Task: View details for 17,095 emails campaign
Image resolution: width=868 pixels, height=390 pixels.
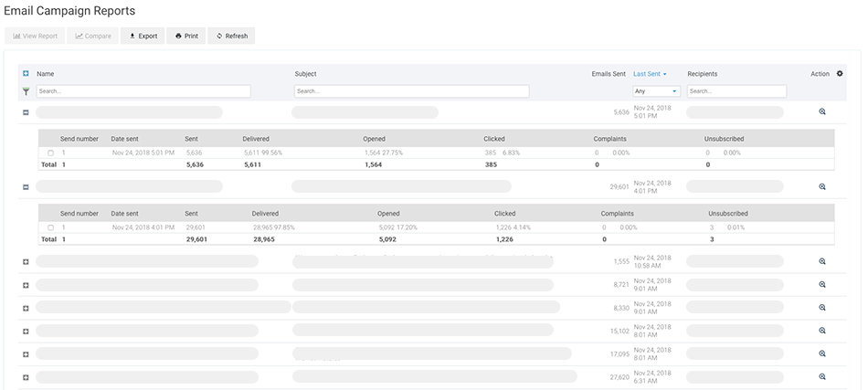Action: coord(822,353)
